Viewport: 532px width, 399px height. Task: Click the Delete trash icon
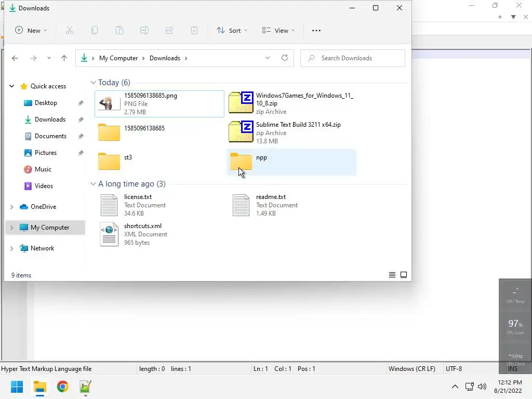click(194, 31)
